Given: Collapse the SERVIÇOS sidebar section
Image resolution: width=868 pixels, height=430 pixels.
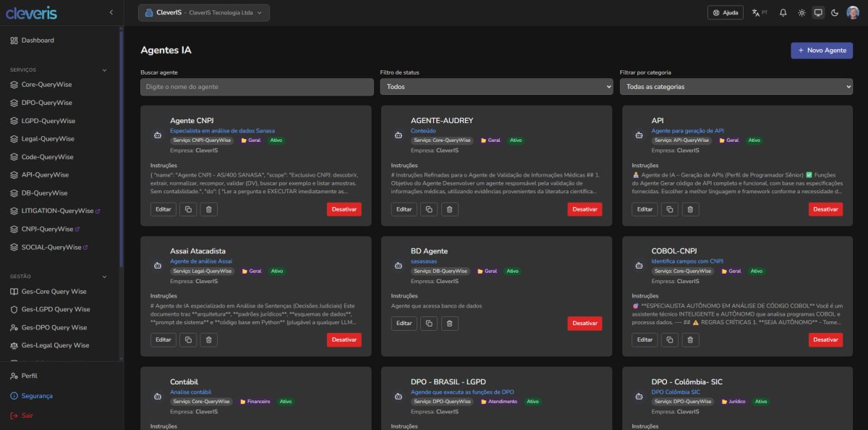Looking at the screenshot, I should [103, 70].
